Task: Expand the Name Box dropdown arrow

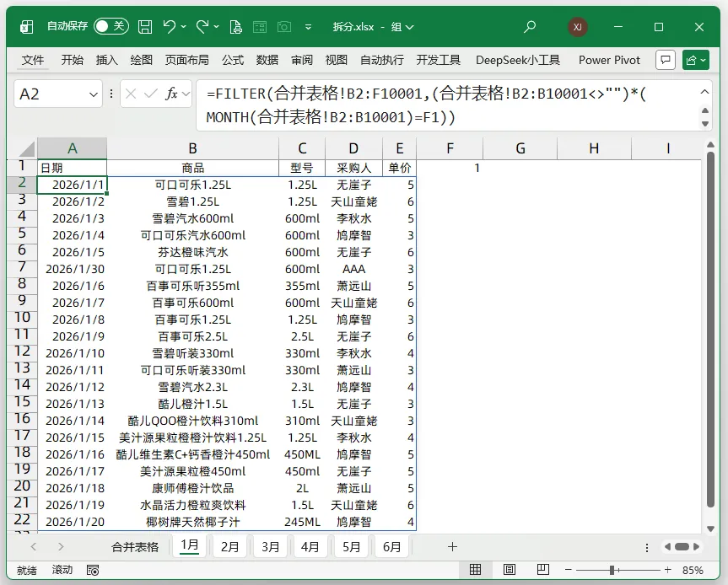Action: 94,94
